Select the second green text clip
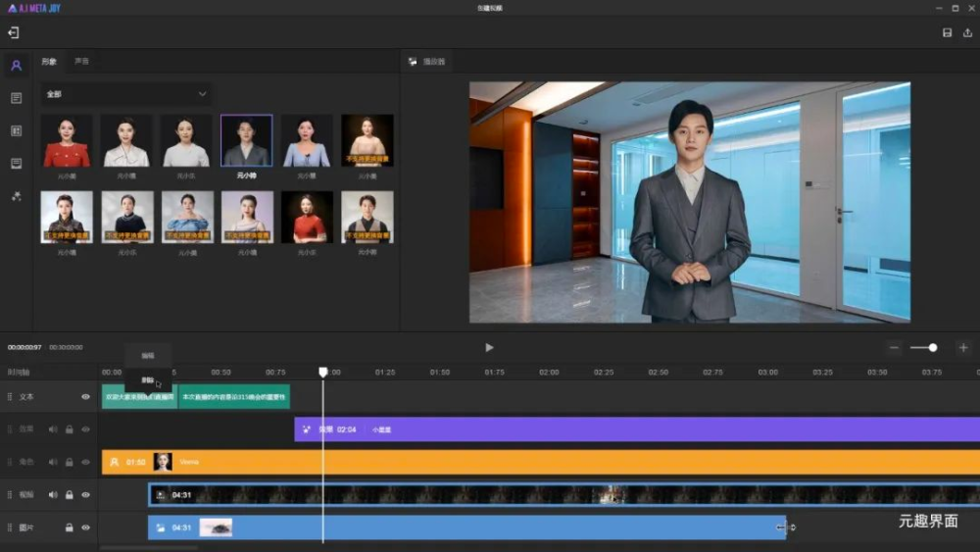The height and width of the screenshot is (552, 980). coord(234,397)
